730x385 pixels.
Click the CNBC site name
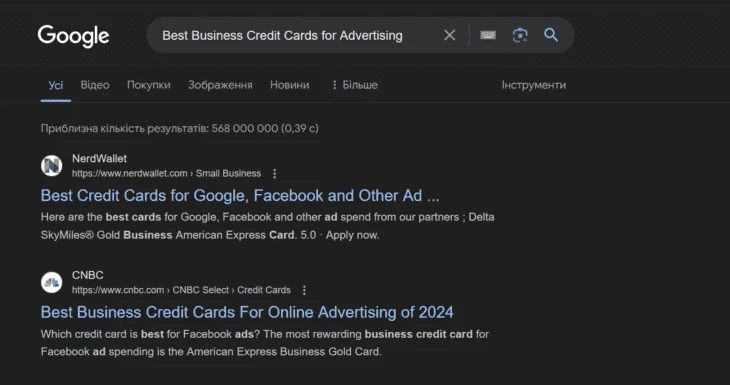(88, 275)
